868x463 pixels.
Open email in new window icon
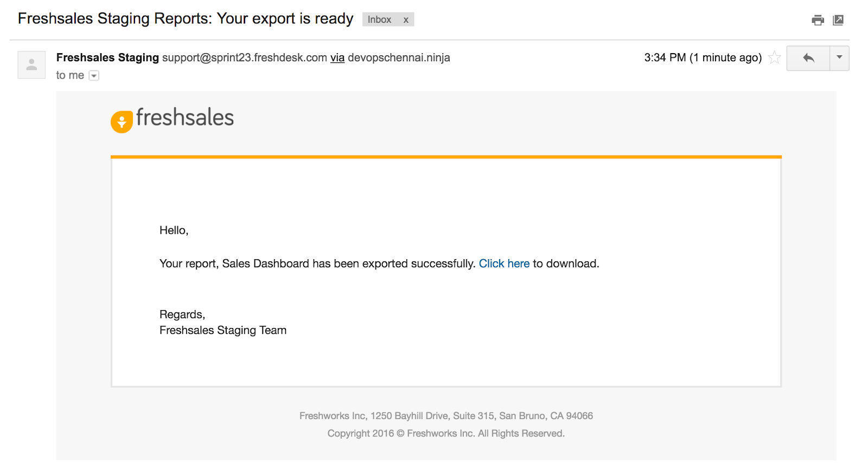(x=838, y=20)
